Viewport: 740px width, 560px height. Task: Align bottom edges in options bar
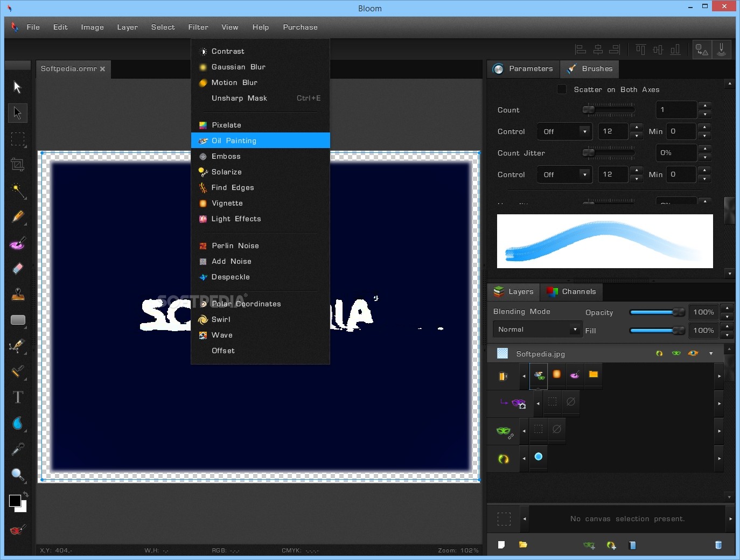coord(675,50)
